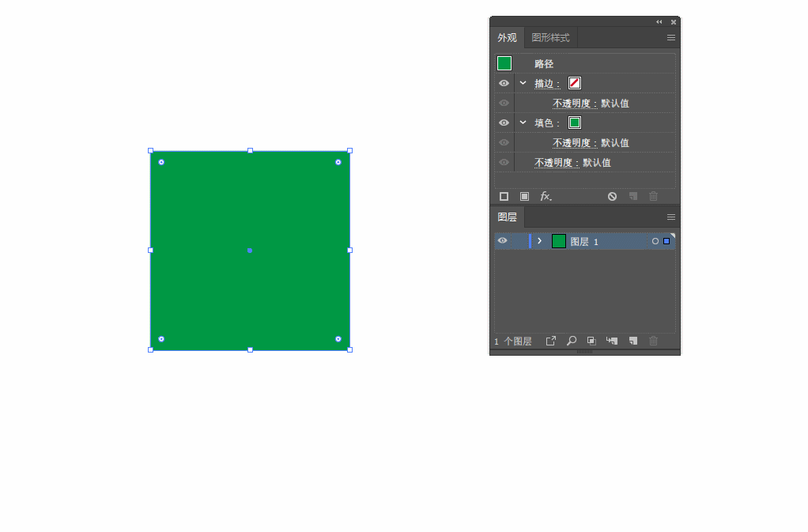Viewport: 808px width, 532px height.
Task: Click the blue selection indicator square of 图层 1
Action: point(666,241)
